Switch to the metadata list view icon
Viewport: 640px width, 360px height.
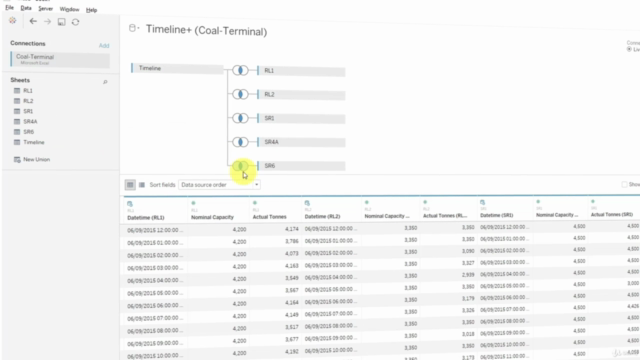pos(142,185)
